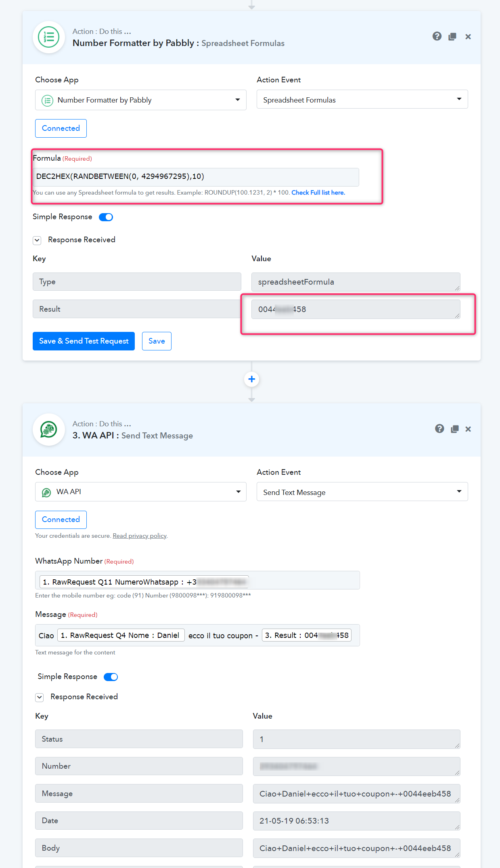
Task: Click the Status value 1 field
Action: click(357, 739)
